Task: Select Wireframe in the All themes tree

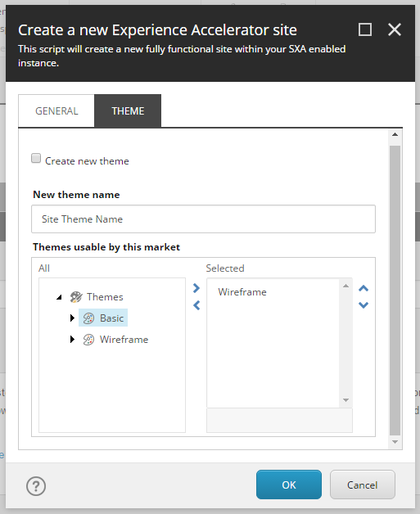Action: (x=124, y=340)
